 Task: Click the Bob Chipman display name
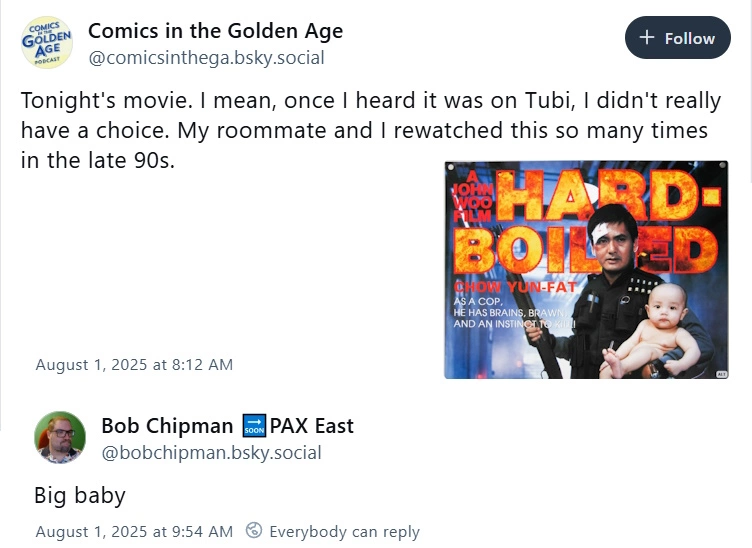tap(167, 426)
